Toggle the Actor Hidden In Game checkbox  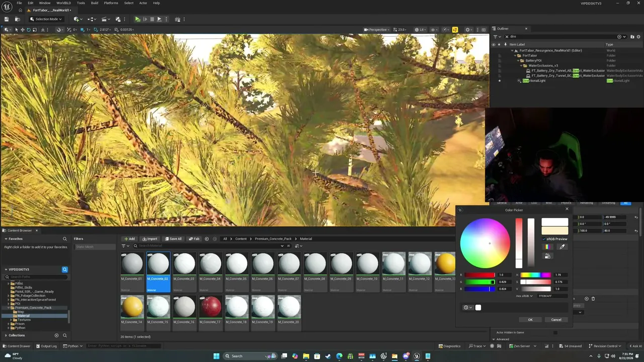click(555, 332)
